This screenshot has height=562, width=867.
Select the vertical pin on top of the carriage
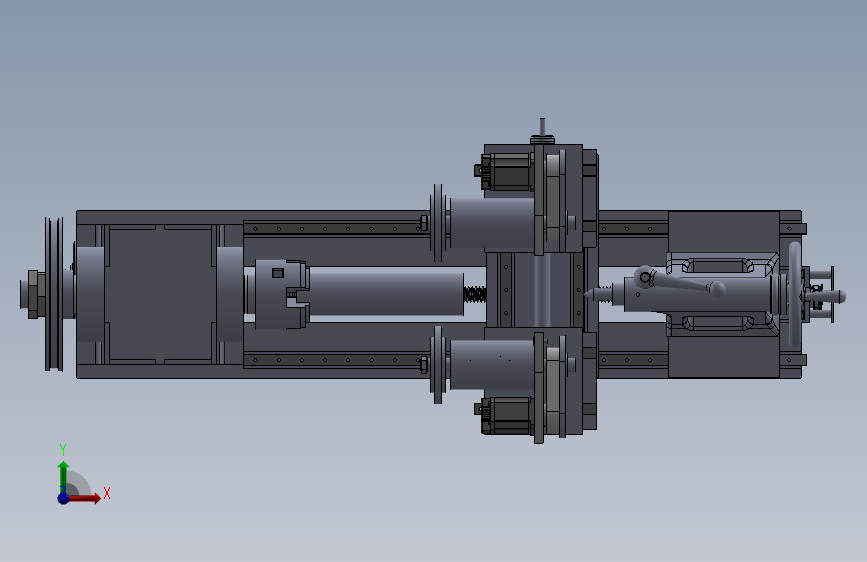coord(542,127)
